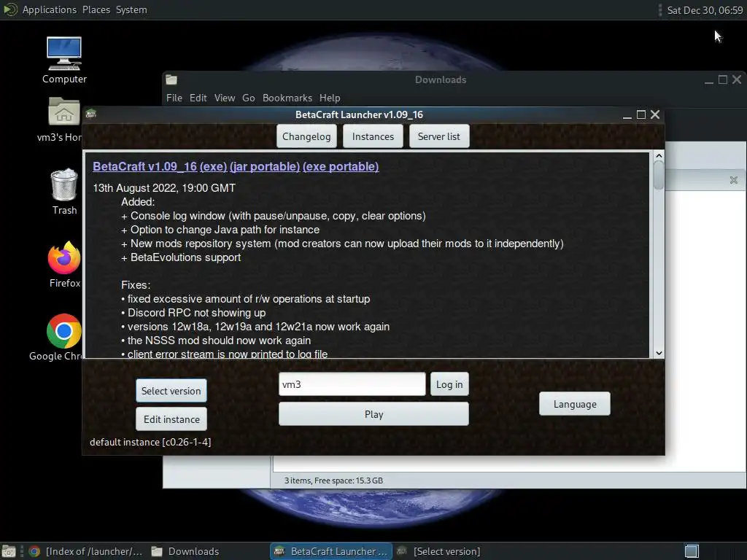
Task: Click the Option to change Java path line
Action: (220, 230)
